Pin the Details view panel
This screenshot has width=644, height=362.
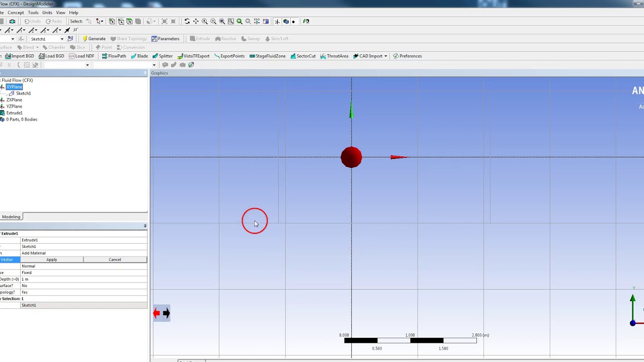145,226
